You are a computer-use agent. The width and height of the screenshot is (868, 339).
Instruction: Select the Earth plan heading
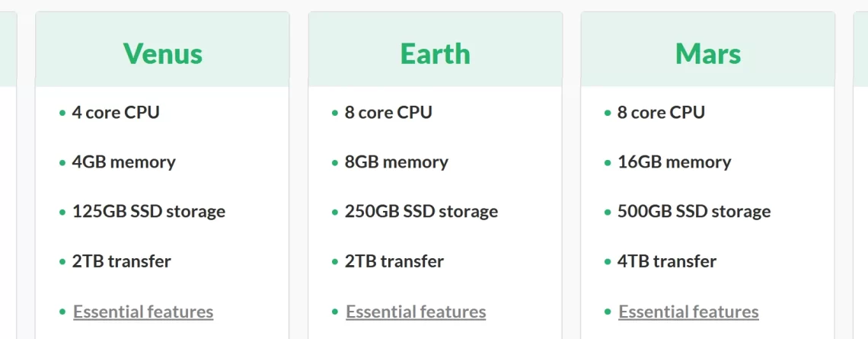(x=435, y=54)
